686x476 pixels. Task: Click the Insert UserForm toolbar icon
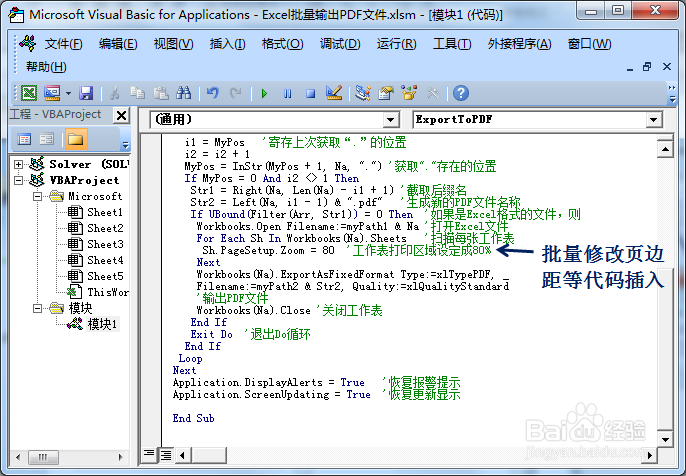click(x=52, y=93)
